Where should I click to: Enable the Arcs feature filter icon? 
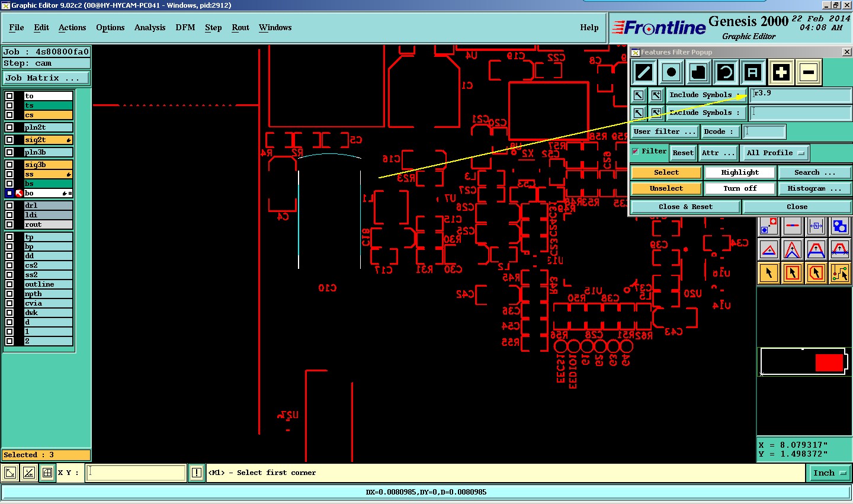tap(725, 72)
